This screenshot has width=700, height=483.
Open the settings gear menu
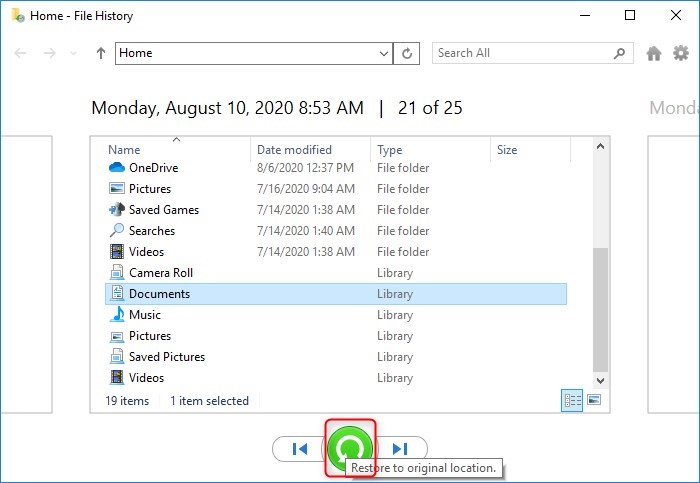(681, 54)
